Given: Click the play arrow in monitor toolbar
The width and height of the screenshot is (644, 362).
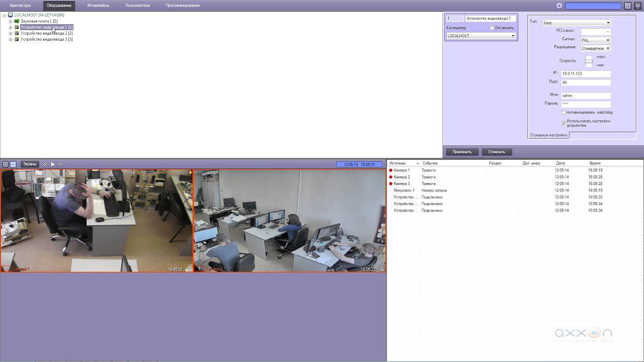Looking at the screenshot, I should (53, 164).
